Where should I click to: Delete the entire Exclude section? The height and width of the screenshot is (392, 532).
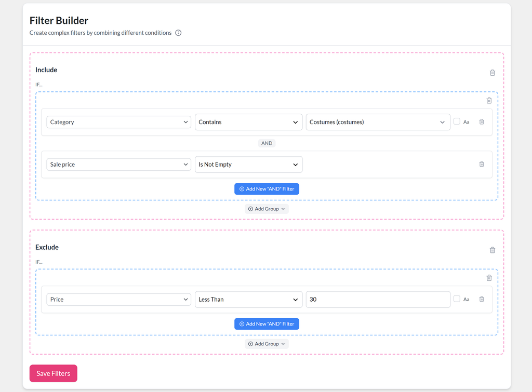[x=493, y=250]
